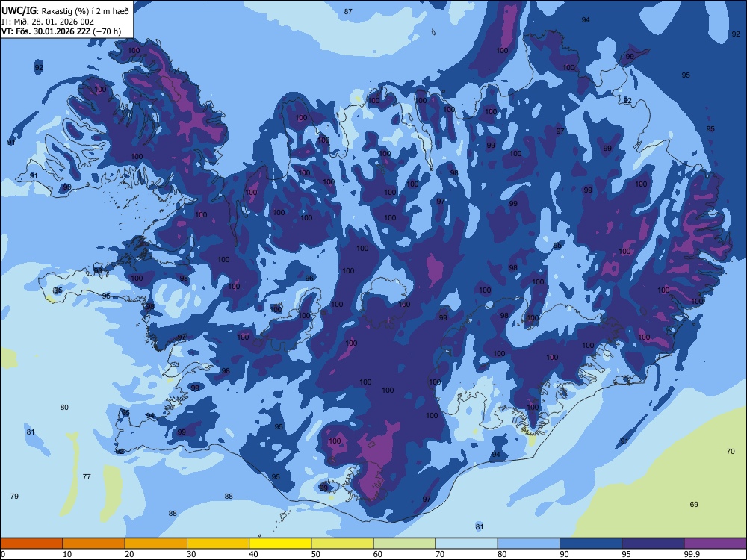
Task: Click the "79" value in the southwest sea
Action: click(14, 497)
